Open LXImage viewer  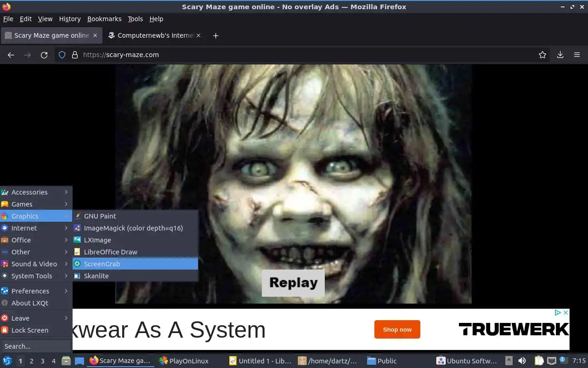pyautogui.click(x=136, y=240)
